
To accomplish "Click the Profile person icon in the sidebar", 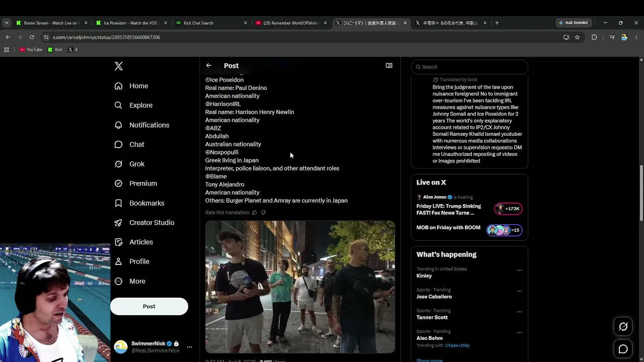I will [118, 261].
